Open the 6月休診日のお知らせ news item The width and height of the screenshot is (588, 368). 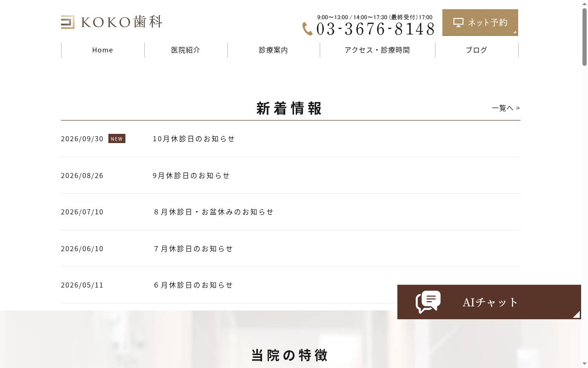(x=193, y=285)
